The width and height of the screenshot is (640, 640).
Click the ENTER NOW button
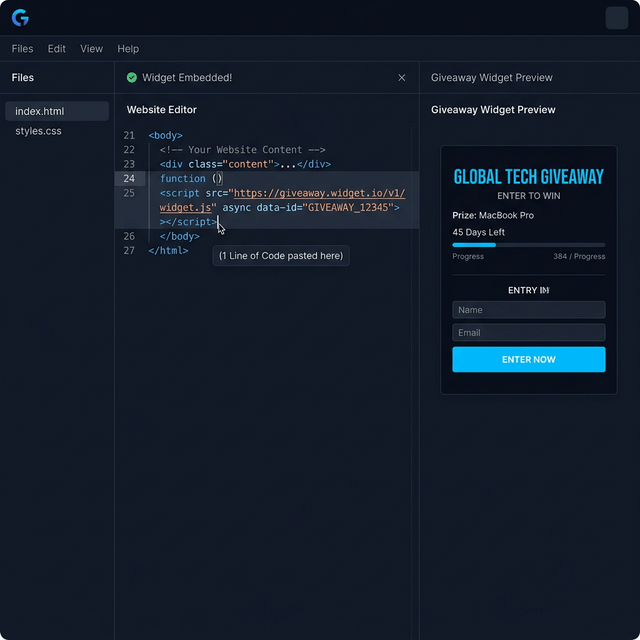coord(529,359)
